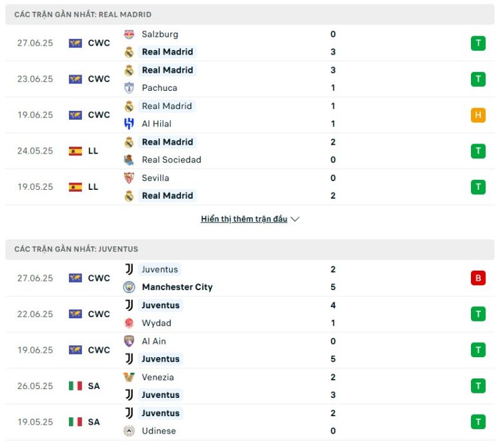Click the Salzburg club crest icon
Viewport: 501px width, 448px height.
point(129,34)
